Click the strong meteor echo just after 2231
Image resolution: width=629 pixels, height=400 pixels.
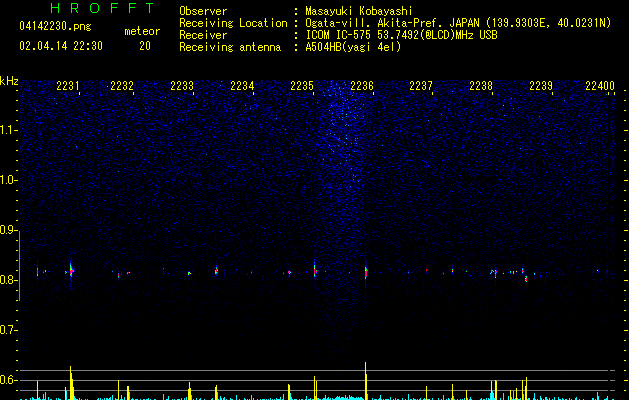coord(71,272)
